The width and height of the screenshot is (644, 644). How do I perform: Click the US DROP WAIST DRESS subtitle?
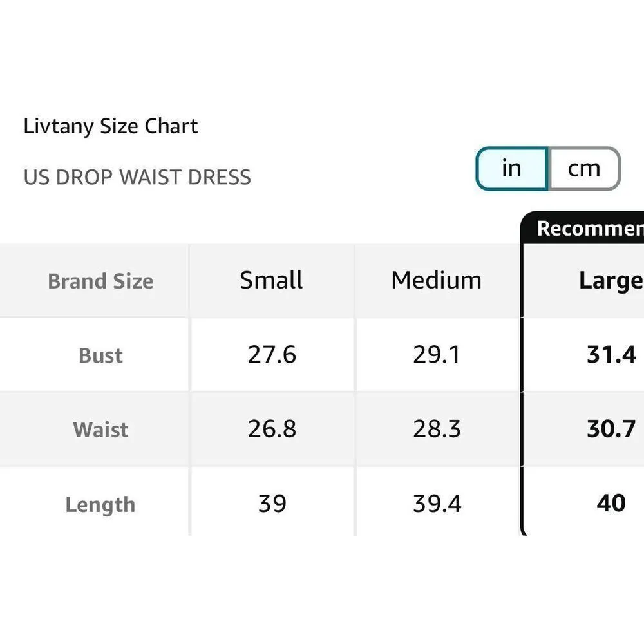(137, 177)
